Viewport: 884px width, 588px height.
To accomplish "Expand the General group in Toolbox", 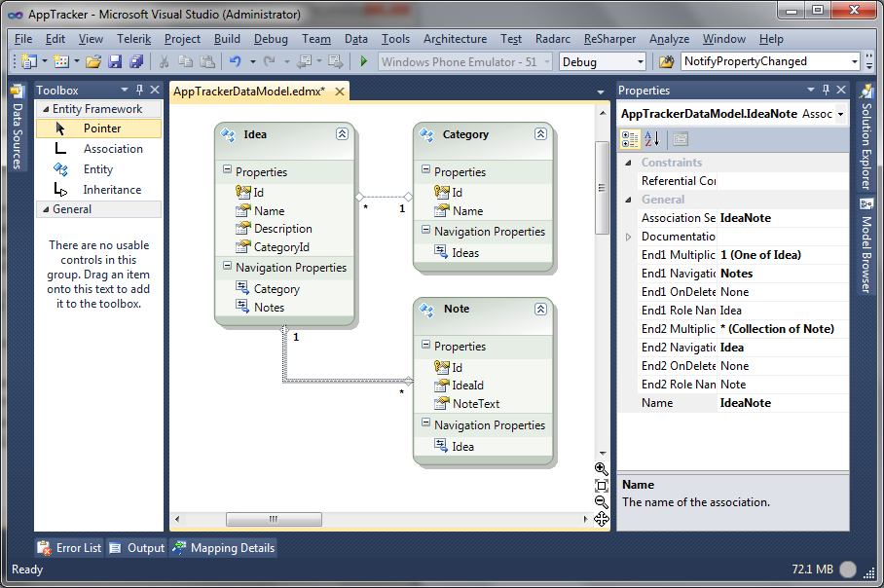I will tap(46, 209).
